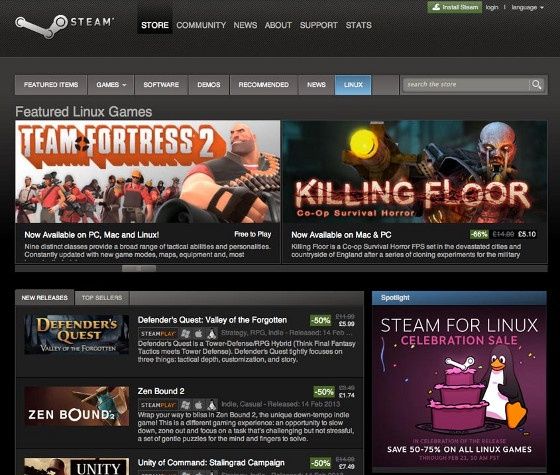
Task: Click the Steam logo
Action: (64, 26)
